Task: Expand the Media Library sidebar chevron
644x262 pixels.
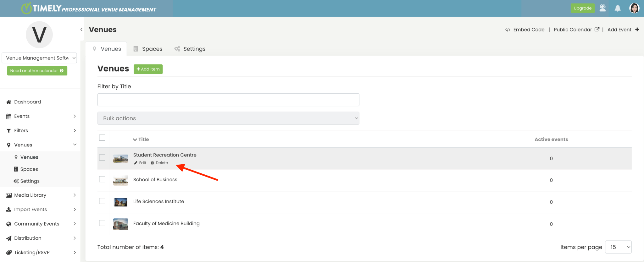Action: click(75, 195)
